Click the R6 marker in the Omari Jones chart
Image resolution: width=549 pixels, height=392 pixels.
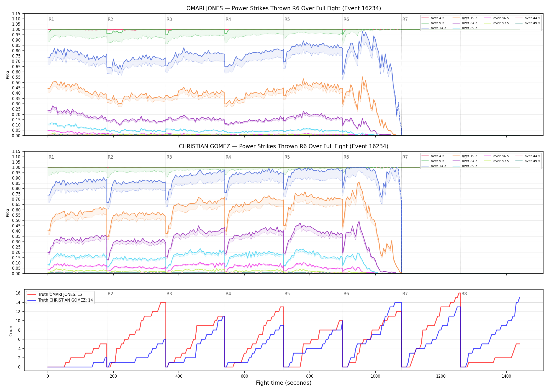click(346, 19)
